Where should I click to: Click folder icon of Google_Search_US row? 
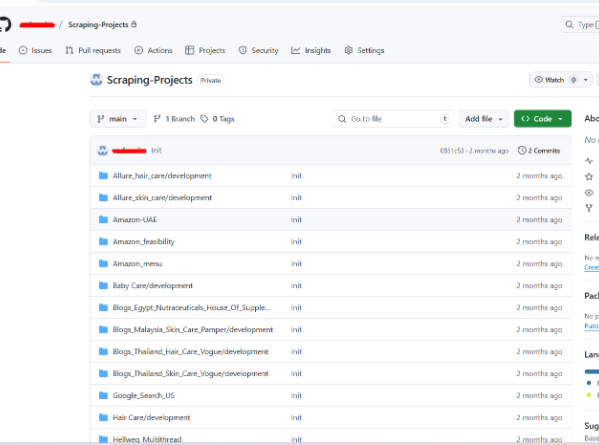coord(103,395)
